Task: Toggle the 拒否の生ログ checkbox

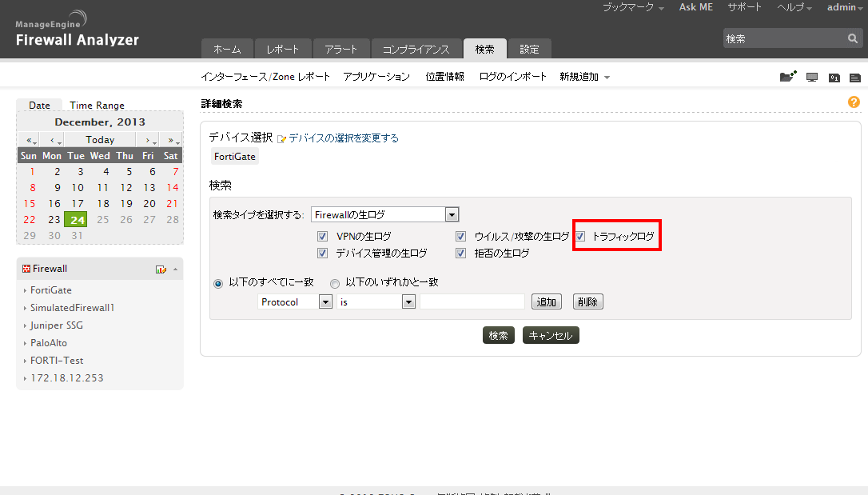Action: [460, 253]
